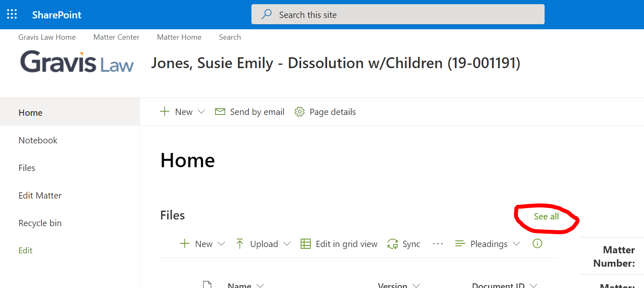Open the Pleadings view dropdown chevron
Screen dimensions: 644x288
(x=517, y=244)
